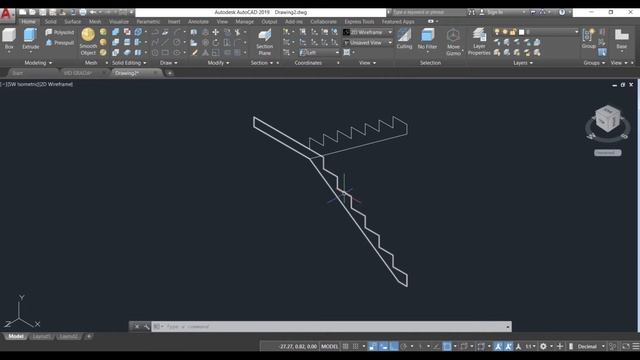This screenshot has height=360, width=640.
Task: Click the coordinates readout in status bar
Action: 298,346
